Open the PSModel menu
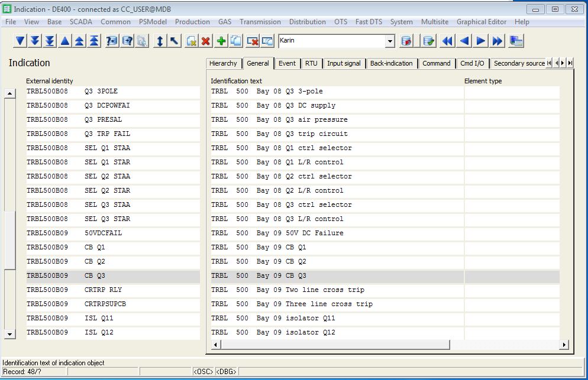 coord(153,22)
